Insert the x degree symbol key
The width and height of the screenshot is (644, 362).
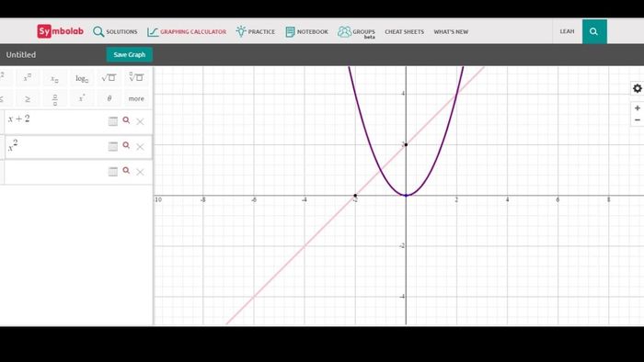click(82, 98)
